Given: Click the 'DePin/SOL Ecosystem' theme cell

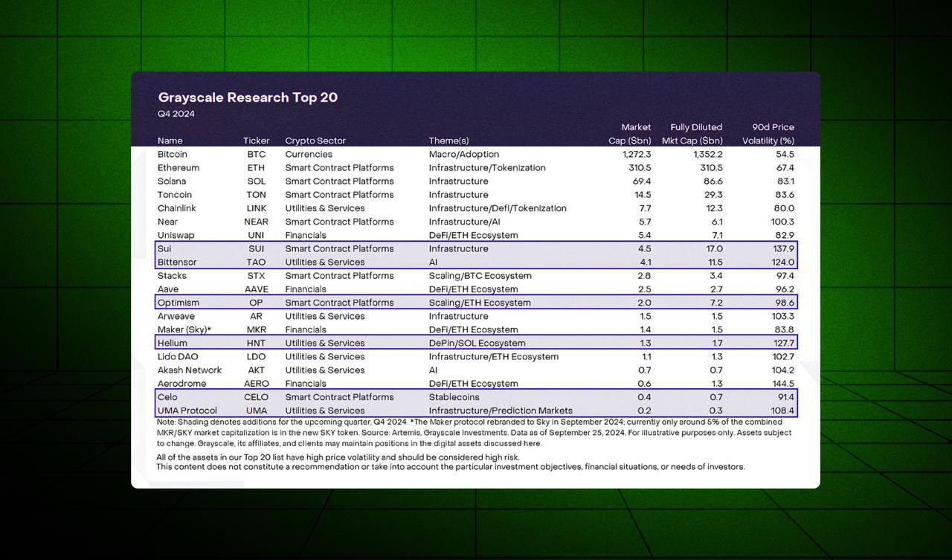Looking at the screenshot, I should point(477,343).
